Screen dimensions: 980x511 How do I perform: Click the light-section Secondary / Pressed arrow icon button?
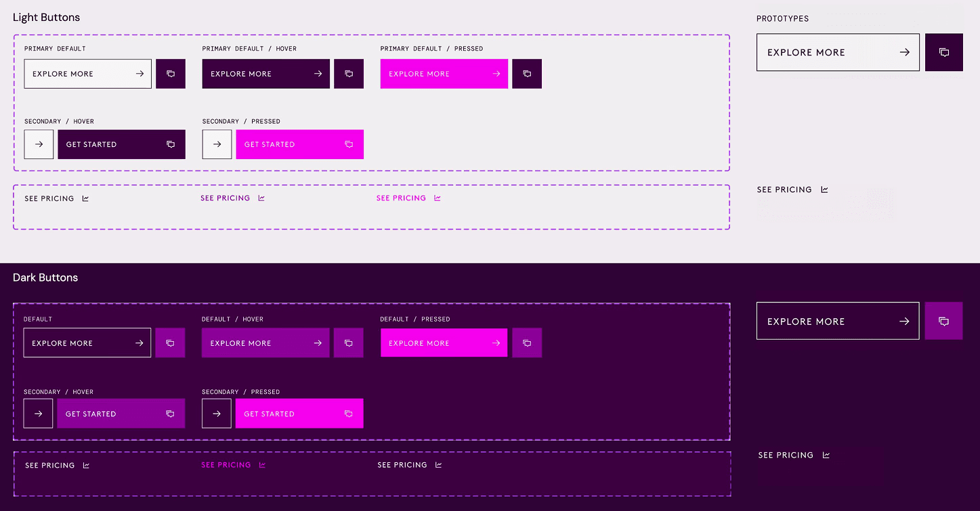(217, 144)
